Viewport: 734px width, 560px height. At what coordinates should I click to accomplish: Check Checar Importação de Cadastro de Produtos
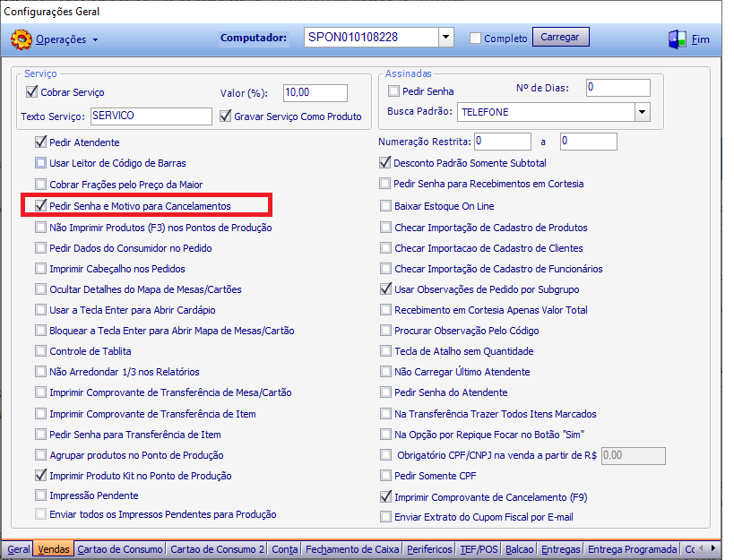(385, 228)
